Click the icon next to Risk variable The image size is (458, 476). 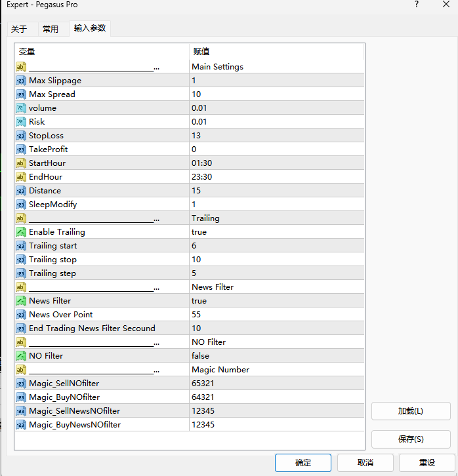click(x=20, y=122)
